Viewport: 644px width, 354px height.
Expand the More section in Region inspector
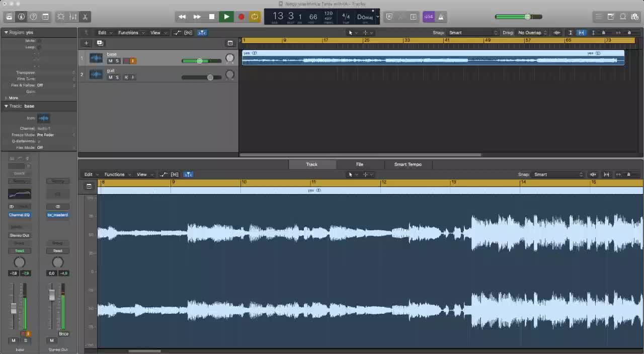coord(7,98)
